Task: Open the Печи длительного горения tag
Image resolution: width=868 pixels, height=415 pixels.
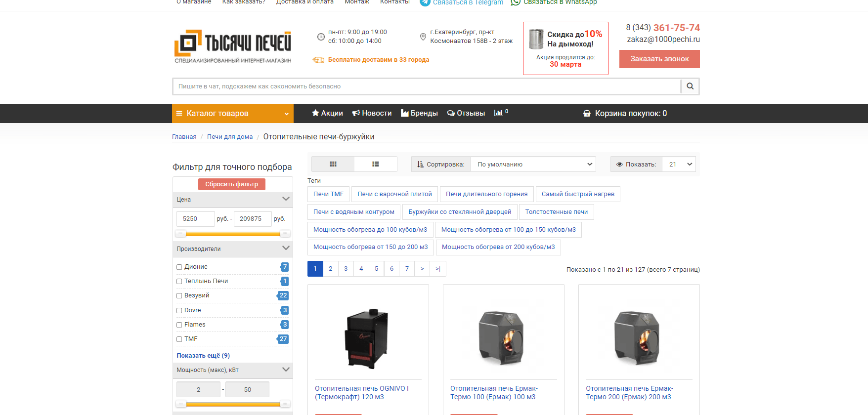Action: point(487,194)
